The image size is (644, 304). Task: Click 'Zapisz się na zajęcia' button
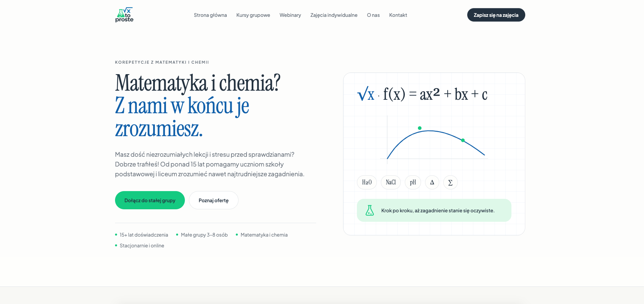pyautogui.click(x=496, y=15)
